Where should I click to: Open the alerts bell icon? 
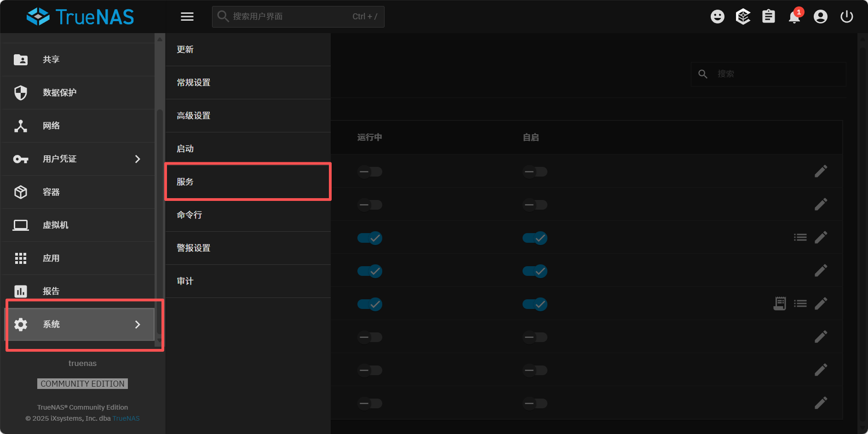click(x=794, y=17)
